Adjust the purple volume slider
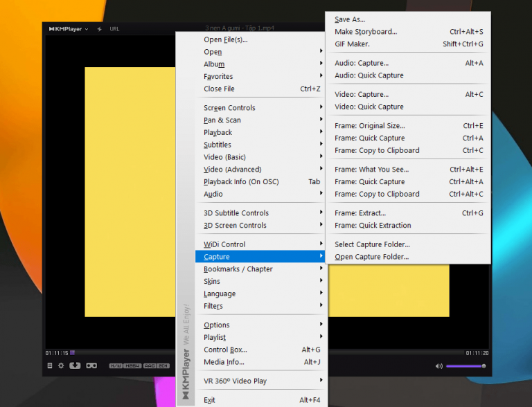The width and height of the screenshot is (532, 407). pyautogui.click(x=465, y=366)
